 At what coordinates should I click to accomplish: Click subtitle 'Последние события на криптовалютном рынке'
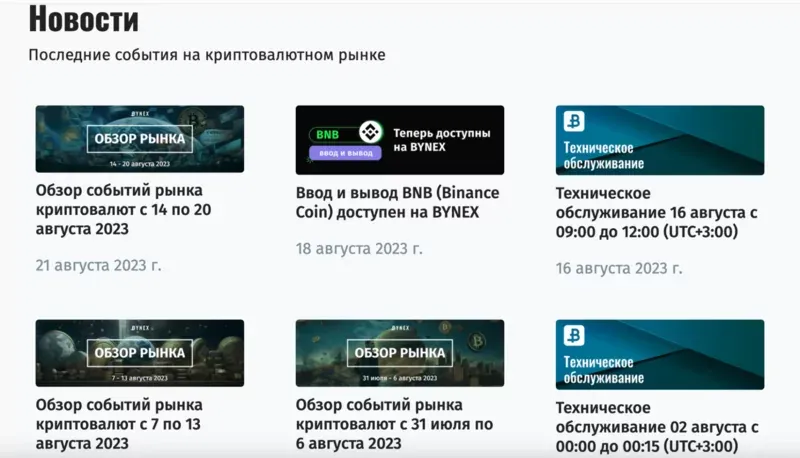207,55
